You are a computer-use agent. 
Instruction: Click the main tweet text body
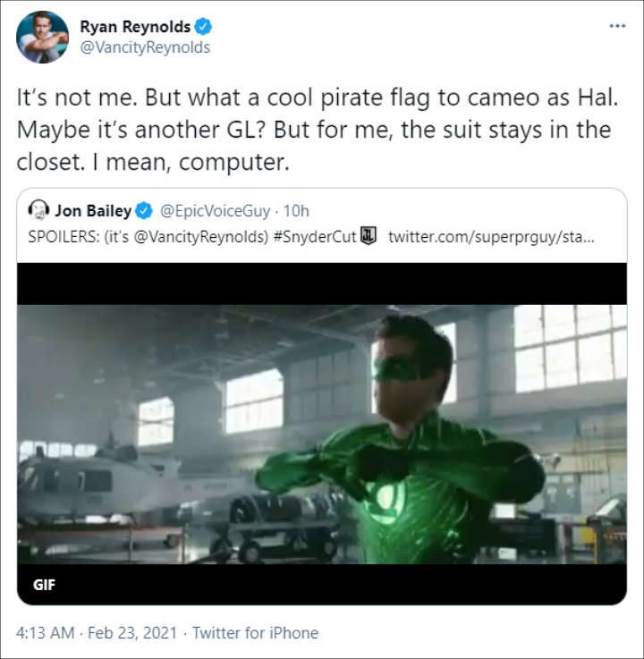(318, 130)
